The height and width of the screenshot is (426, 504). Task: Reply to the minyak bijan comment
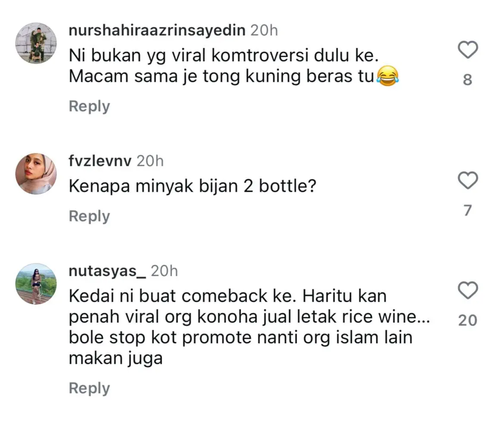pos(89,216)
